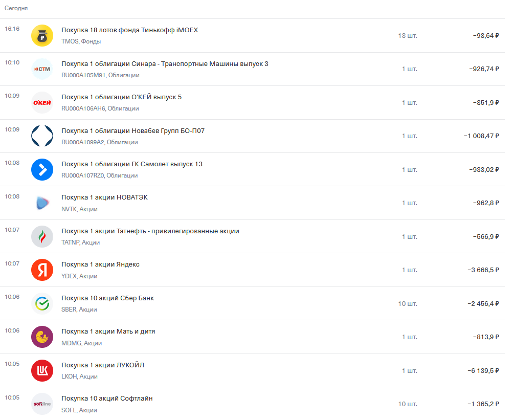The image size is (514, 420).
Task: Click the −1 008,47 ₽ amount
Action: pyautogui.click(x=481, y=136)
